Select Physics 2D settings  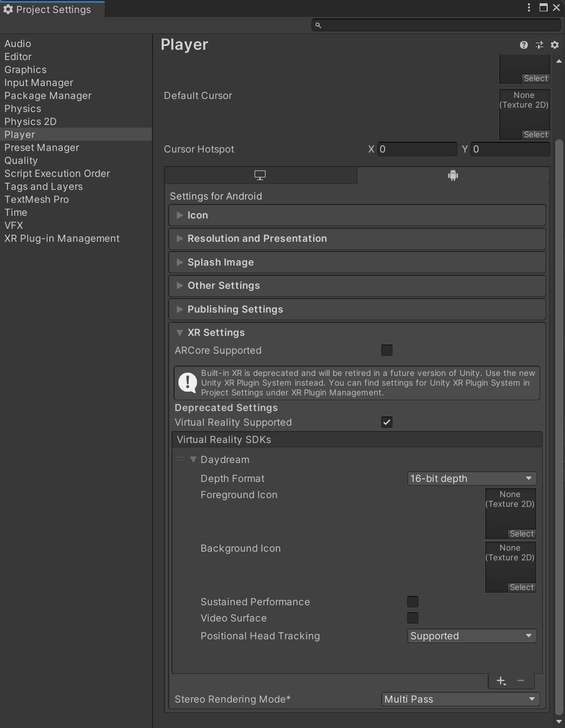coord(76,122)
